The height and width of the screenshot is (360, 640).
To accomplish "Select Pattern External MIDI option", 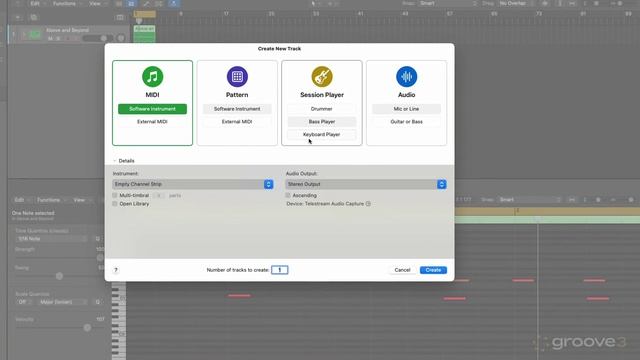I will tap(237, 122).
